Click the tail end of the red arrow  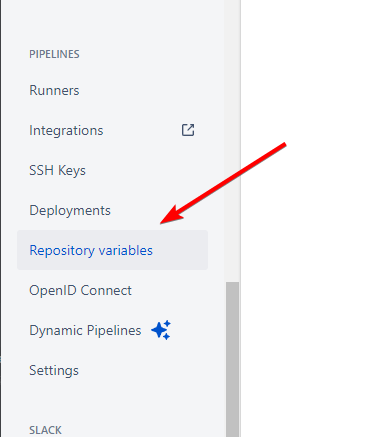pos(283,145)
